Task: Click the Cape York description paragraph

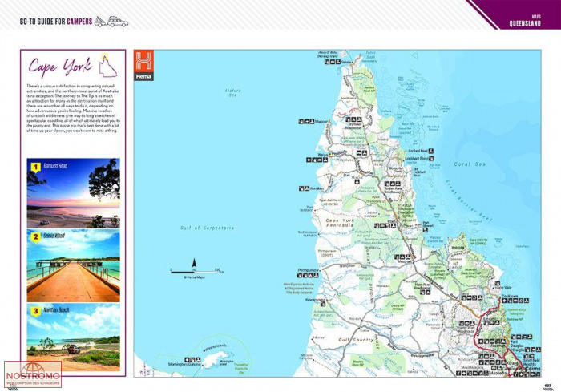Action: pos(73,108)
